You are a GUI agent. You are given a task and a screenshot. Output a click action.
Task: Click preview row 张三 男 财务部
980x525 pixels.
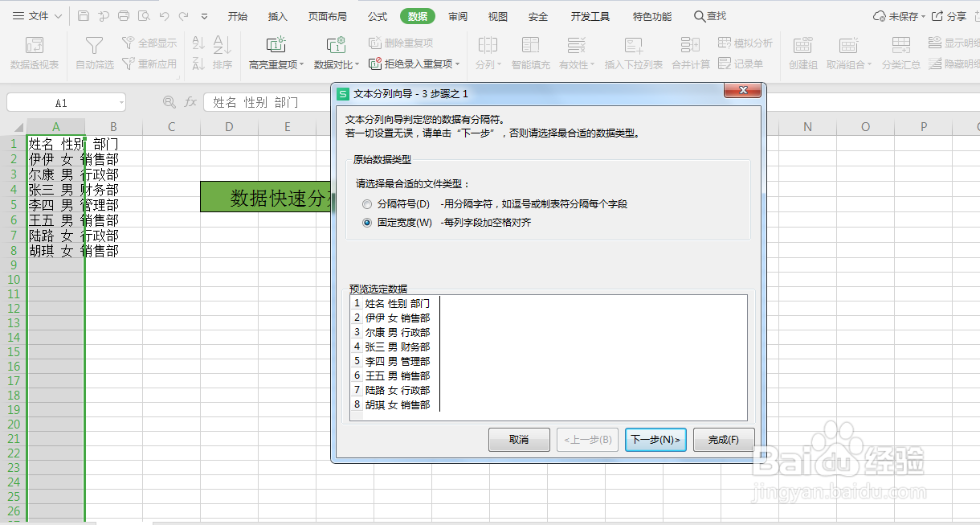tap(398, 347)
